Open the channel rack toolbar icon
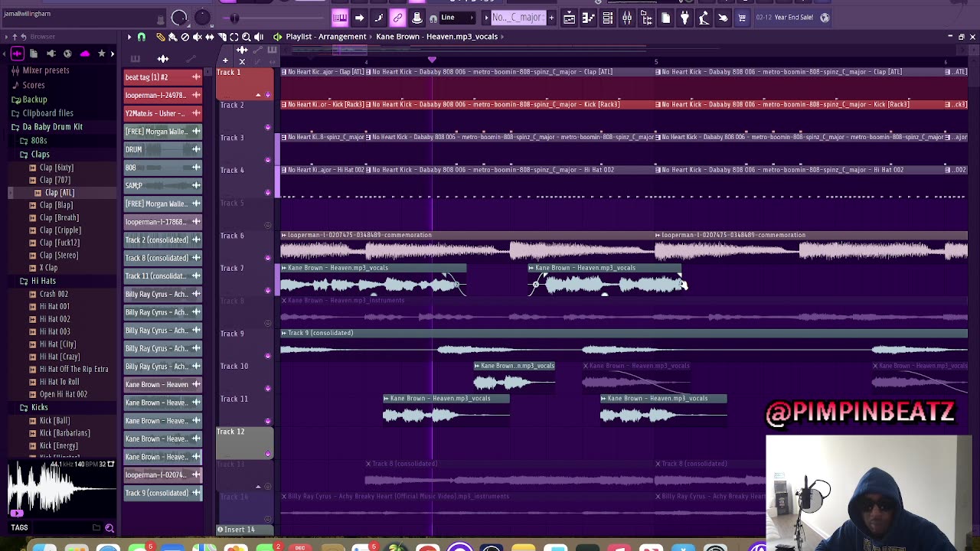This screenshot has height=551, width=980. 607,18
